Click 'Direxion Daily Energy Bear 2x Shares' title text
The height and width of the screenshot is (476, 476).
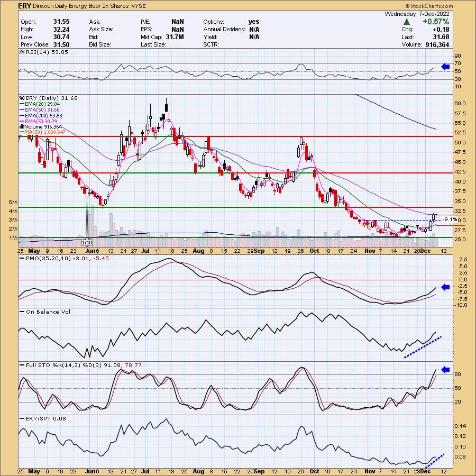pos(81,6)
